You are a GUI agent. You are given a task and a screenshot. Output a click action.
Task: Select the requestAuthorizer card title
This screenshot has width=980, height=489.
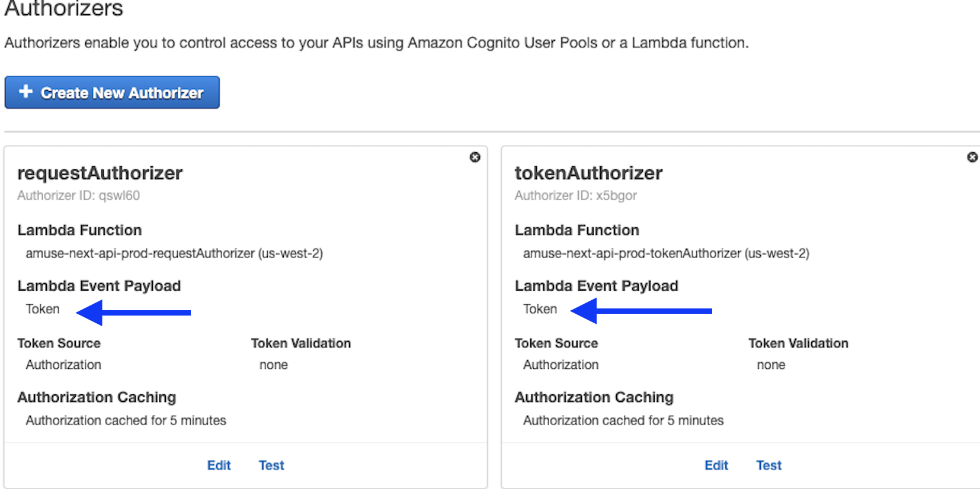pyautogui.click(x=100, y=173)
